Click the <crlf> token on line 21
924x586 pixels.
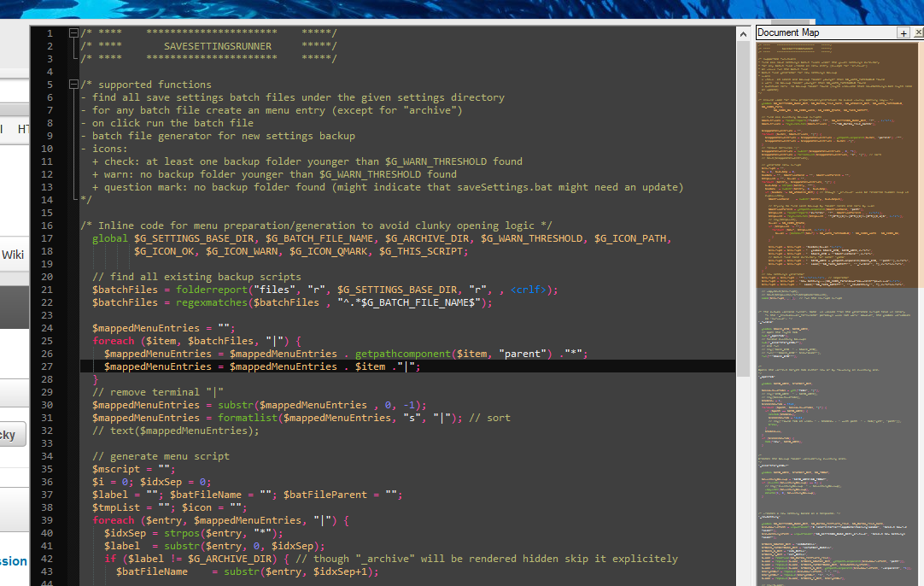pyautogui.click(x=528, y=289)
